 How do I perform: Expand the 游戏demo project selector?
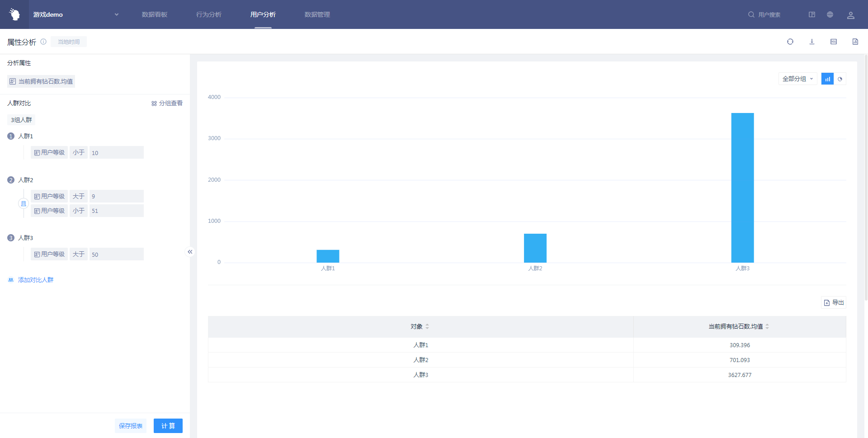[116, 14]
